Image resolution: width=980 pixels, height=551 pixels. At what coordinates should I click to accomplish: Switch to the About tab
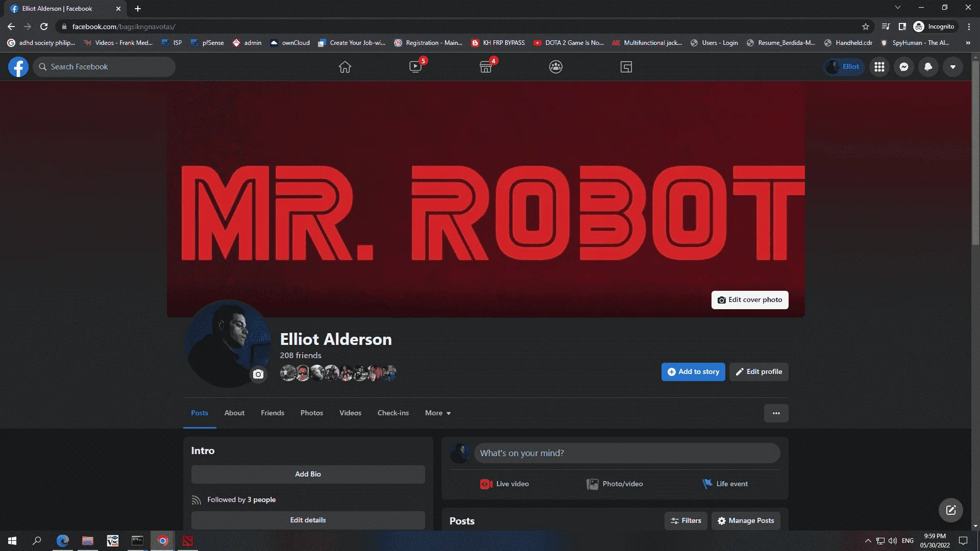point(234,413)
